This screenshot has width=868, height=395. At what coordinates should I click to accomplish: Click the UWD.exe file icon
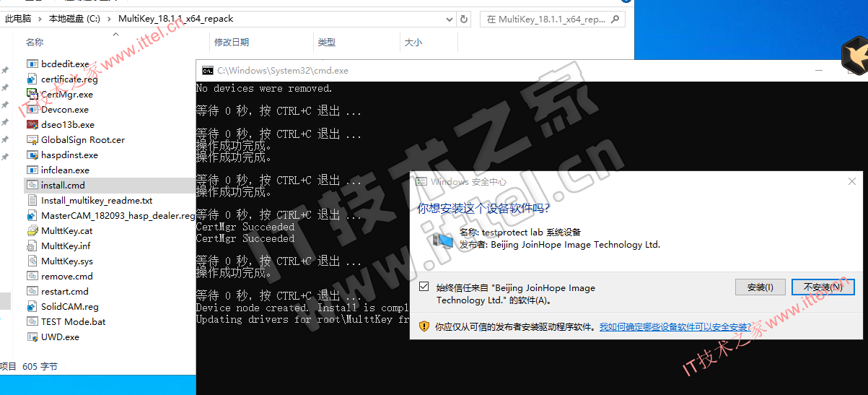coord(32,337)
